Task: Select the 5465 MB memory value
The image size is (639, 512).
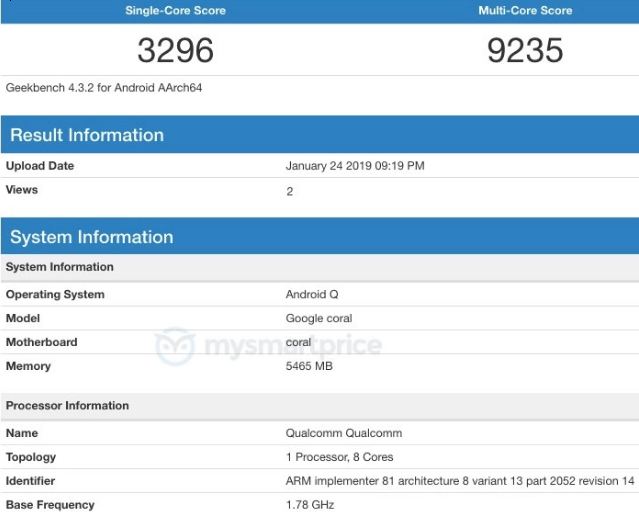Action: 309,366
